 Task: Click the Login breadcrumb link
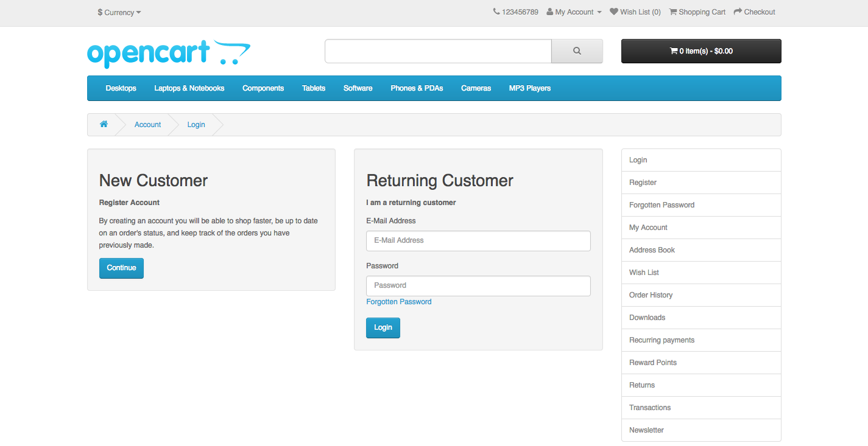[x=196, y=125]
